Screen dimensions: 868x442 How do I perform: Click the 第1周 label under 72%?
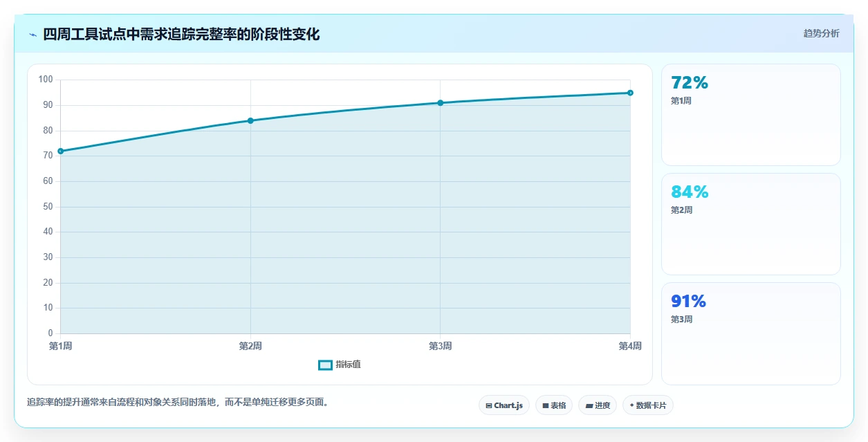681,101
